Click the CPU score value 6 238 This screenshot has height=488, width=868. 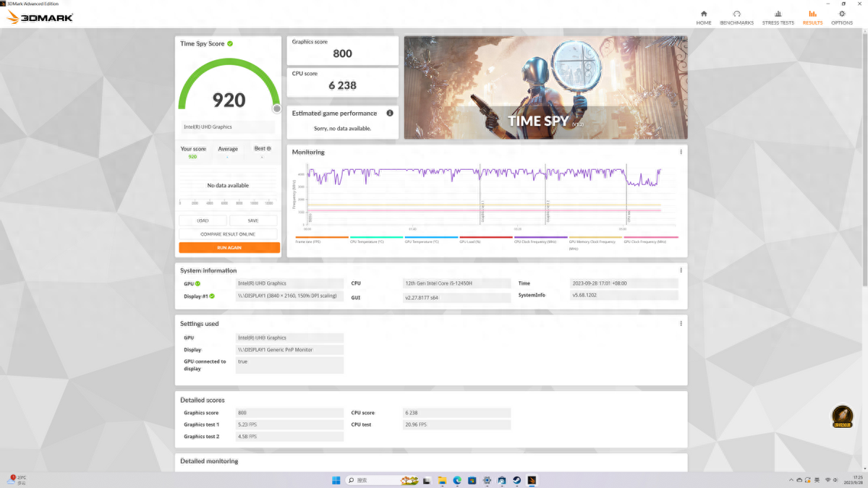[343, 85]
